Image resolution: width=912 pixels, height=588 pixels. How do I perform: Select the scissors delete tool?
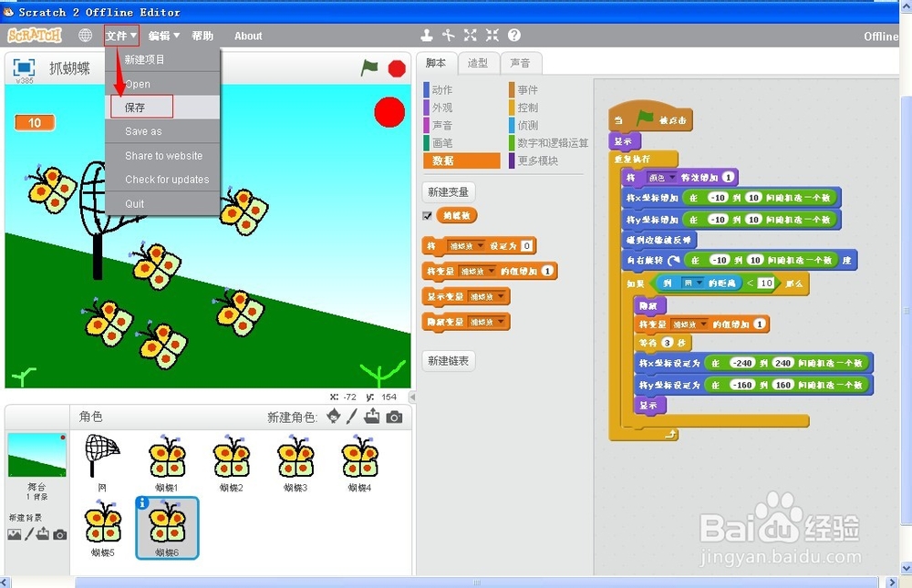tap(448, 35)
